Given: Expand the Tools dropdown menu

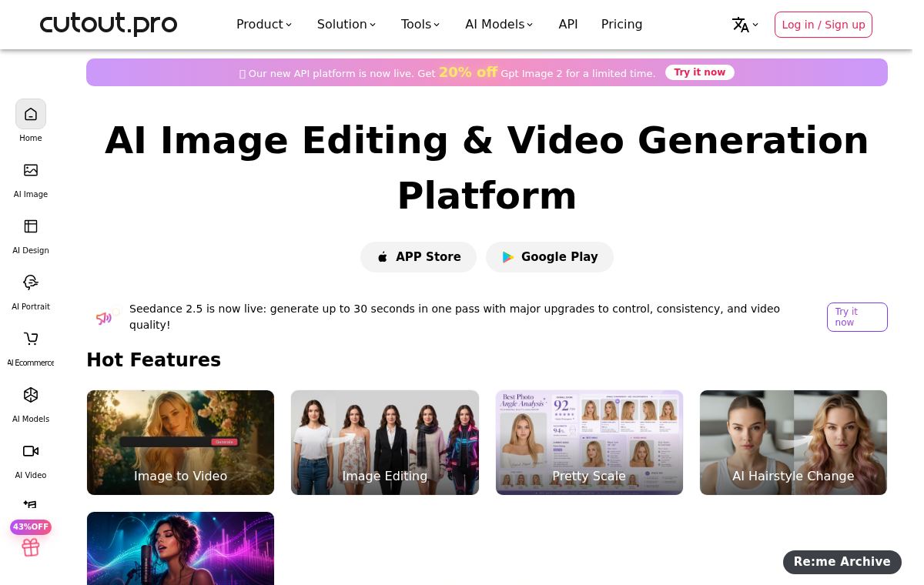Looking at the screenshot, I should (x=420, y=25).
